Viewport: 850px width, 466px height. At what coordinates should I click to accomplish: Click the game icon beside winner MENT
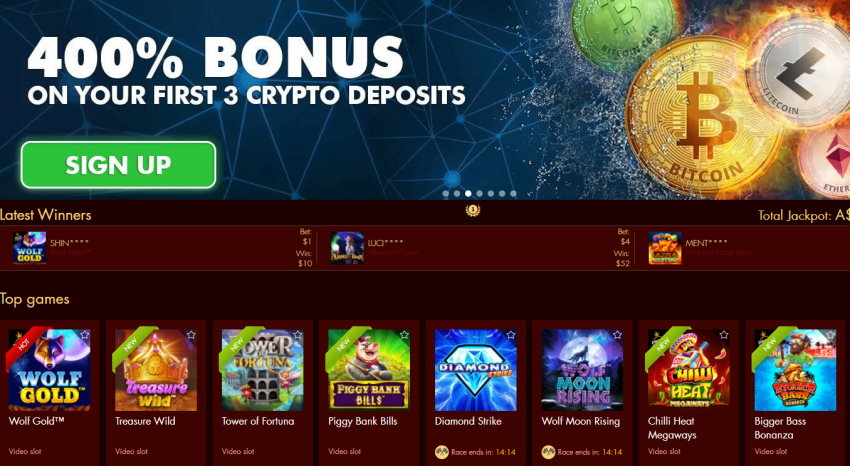[665, 248]
